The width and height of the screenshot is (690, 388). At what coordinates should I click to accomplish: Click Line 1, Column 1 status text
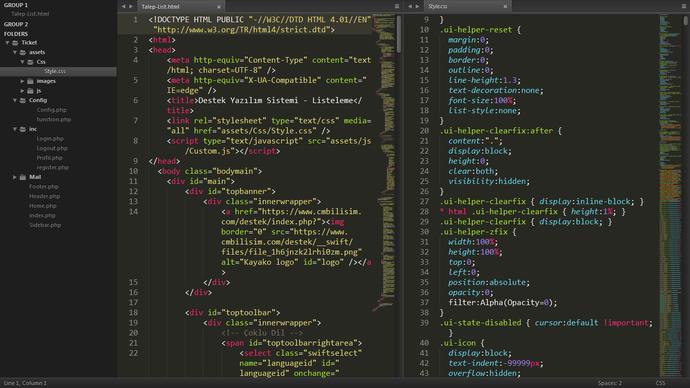point(25,383)
